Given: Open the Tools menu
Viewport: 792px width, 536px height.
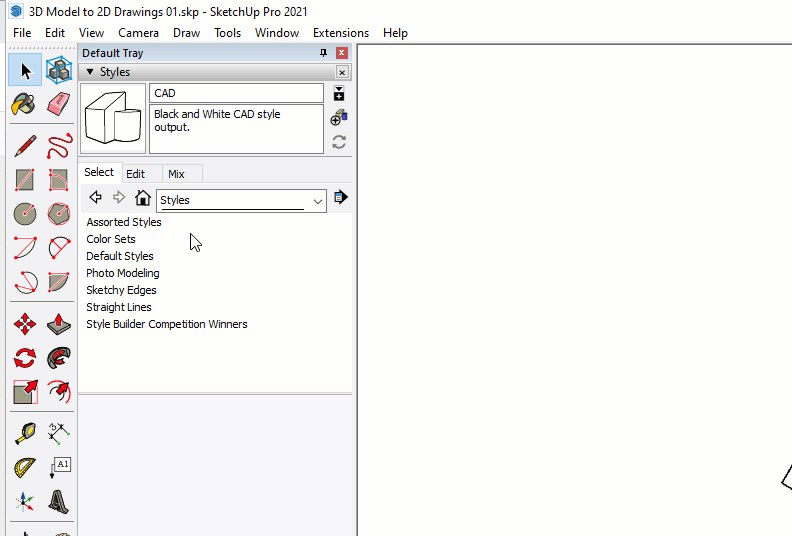Looking at the screenshot, I should (227, 33).
